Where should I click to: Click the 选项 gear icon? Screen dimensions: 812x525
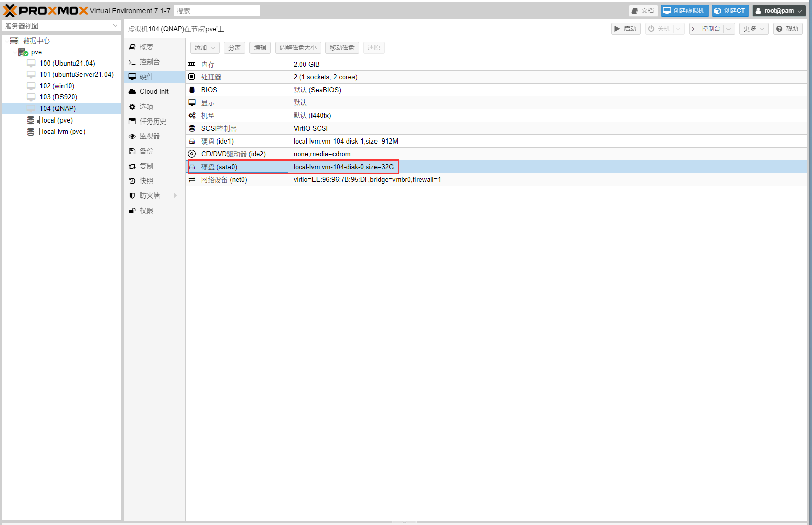click(132, 107)
